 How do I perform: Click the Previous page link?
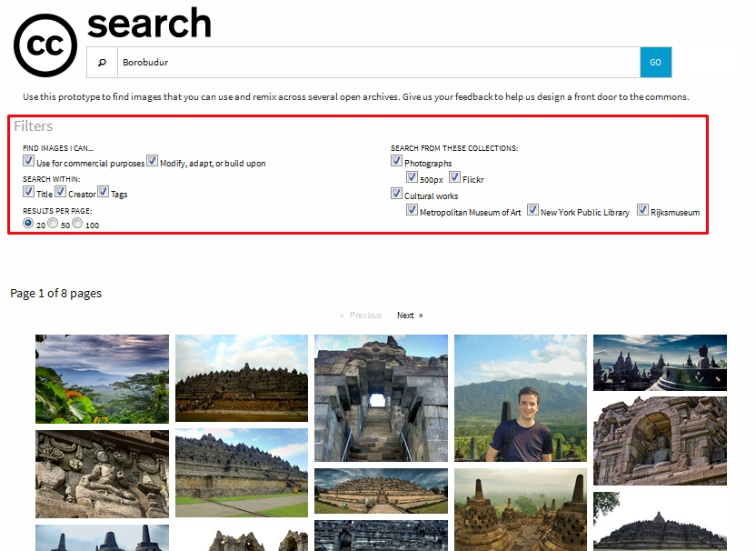361,316
